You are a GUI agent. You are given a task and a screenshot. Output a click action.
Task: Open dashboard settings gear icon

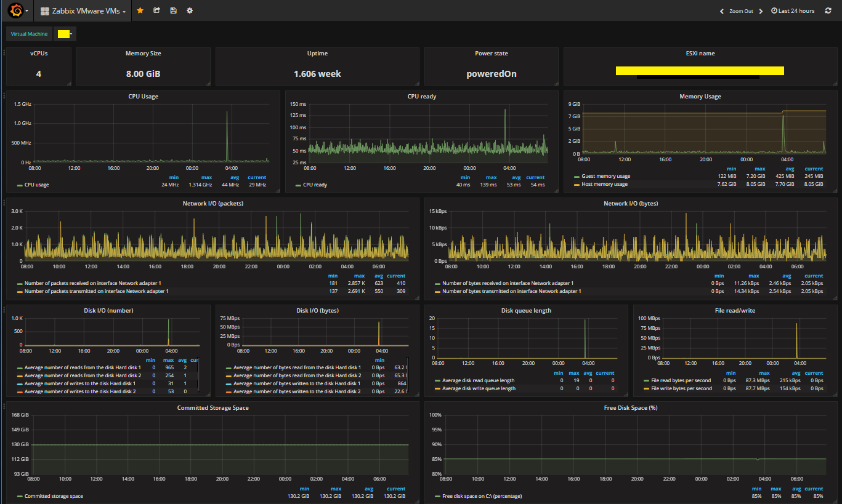190,11
